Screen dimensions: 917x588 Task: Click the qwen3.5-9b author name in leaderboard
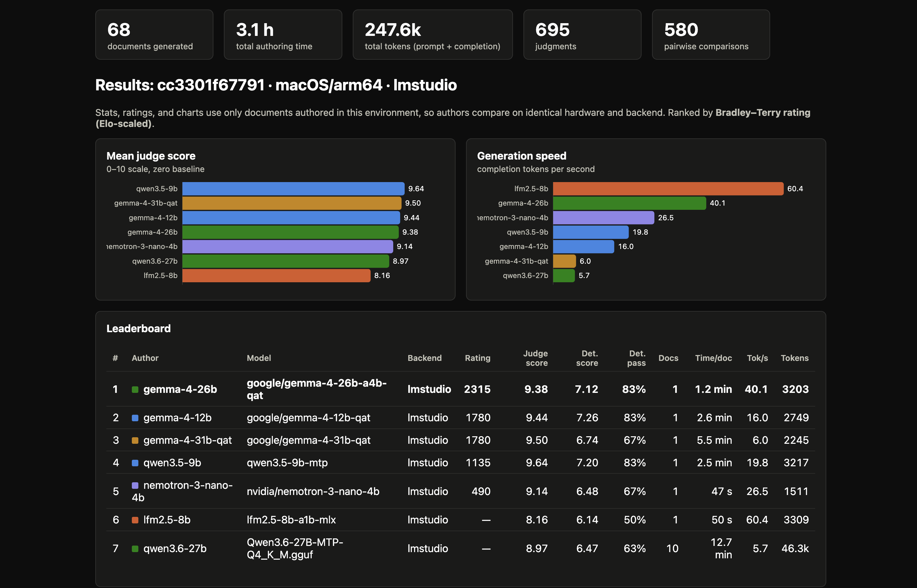tap(172, 463)
